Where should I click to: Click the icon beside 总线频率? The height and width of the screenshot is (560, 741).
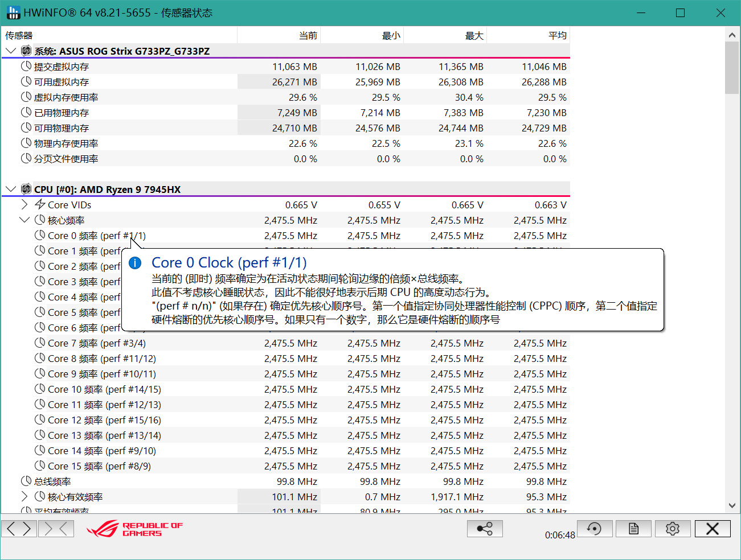coord(26,481)
